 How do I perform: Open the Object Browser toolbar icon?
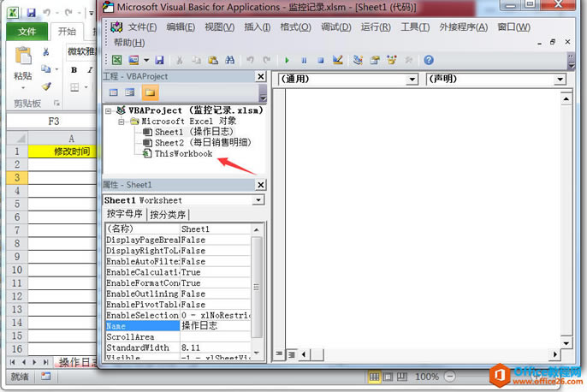coord(392,60)
